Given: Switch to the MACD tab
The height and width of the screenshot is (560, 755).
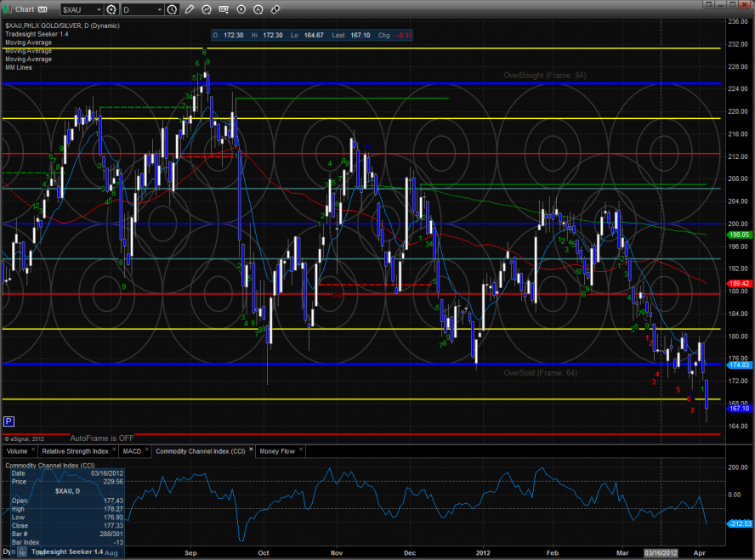Looking at the screenshot, I should tap(132, 451).
